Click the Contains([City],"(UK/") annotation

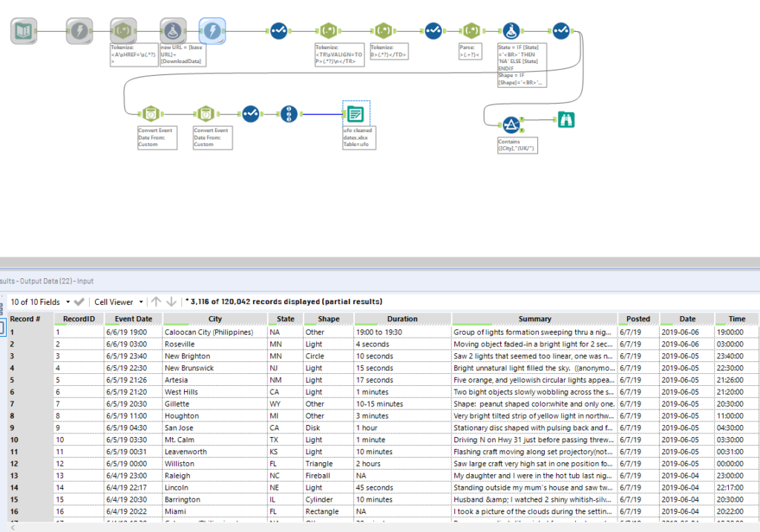517,145
